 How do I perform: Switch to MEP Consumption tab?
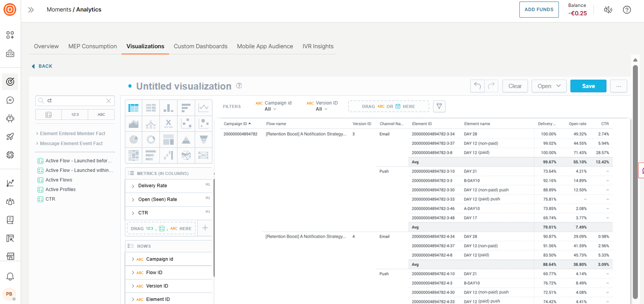tap(93, 46)
